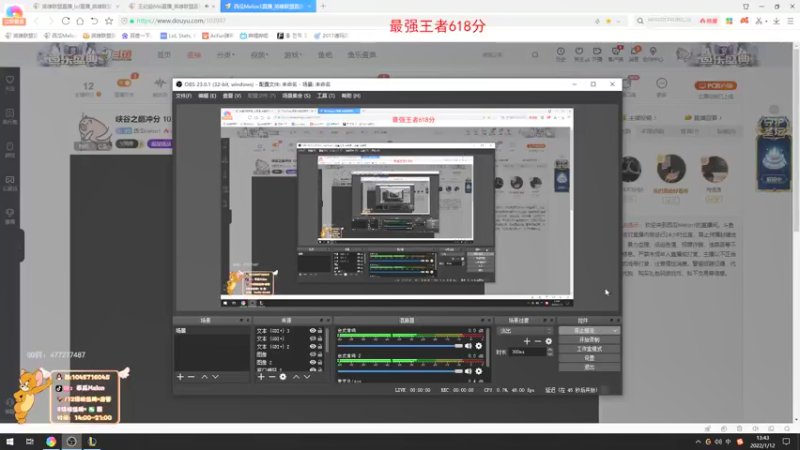This screenshot has height=450, width=800.
Task: Open Douyu 鱼吧 navigation link
Action: coord(325,55)
